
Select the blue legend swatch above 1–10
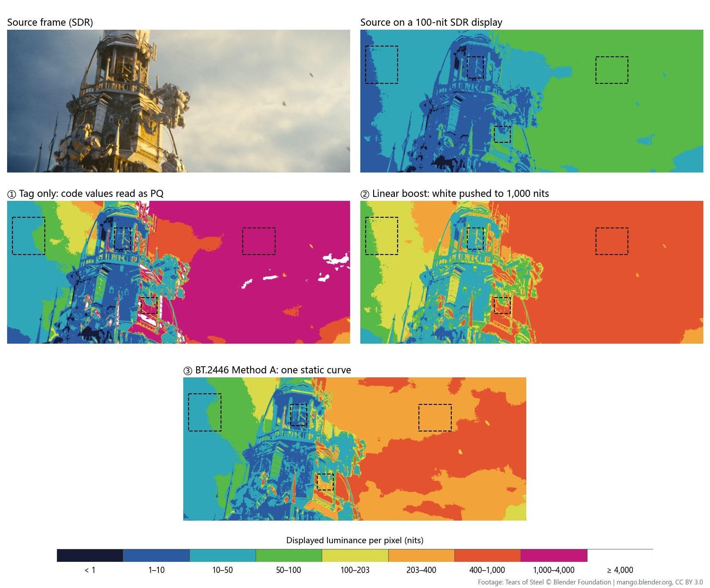(156, 556)
